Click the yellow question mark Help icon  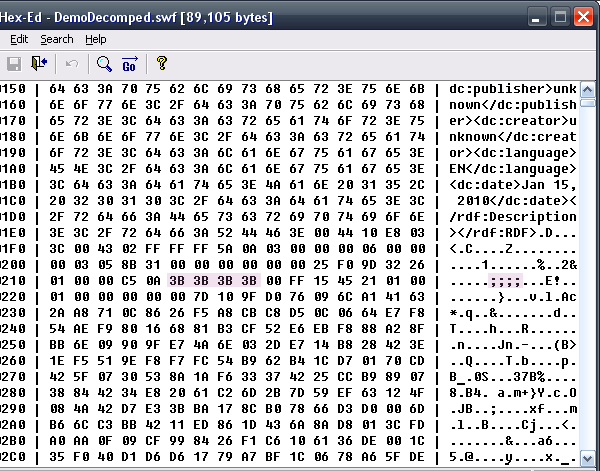pyautogui.click(x=161, y=64)
